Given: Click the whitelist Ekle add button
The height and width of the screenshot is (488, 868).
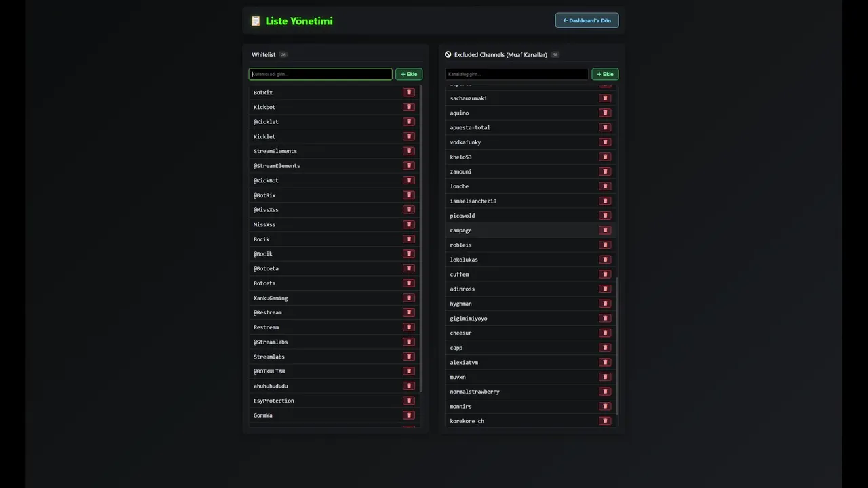Looking at the screenshot, I should tap(409, 74).
